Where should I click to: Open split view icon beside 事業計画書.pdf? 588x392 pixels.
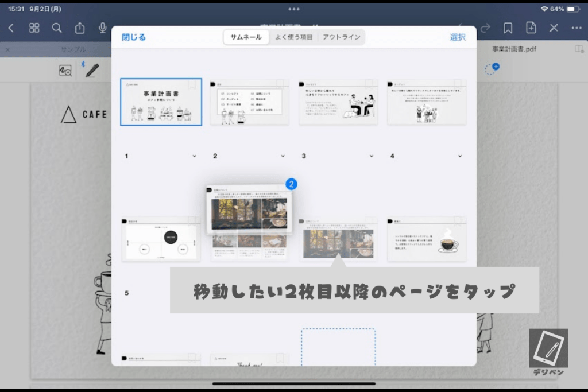[x=579, y=49]
